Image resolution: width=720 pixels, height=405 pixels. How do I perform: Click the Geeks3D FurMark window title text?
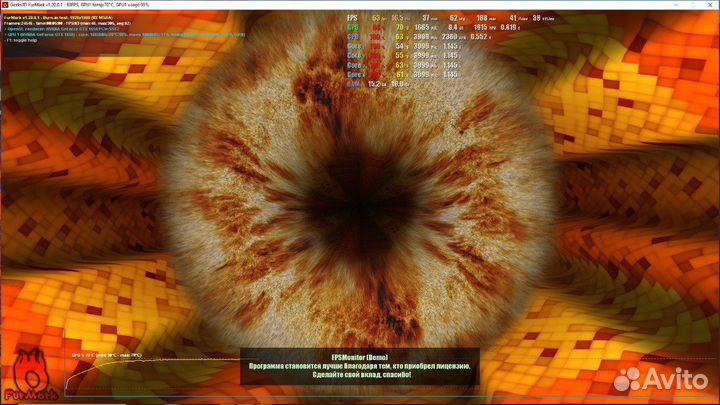tap(79, 5)
